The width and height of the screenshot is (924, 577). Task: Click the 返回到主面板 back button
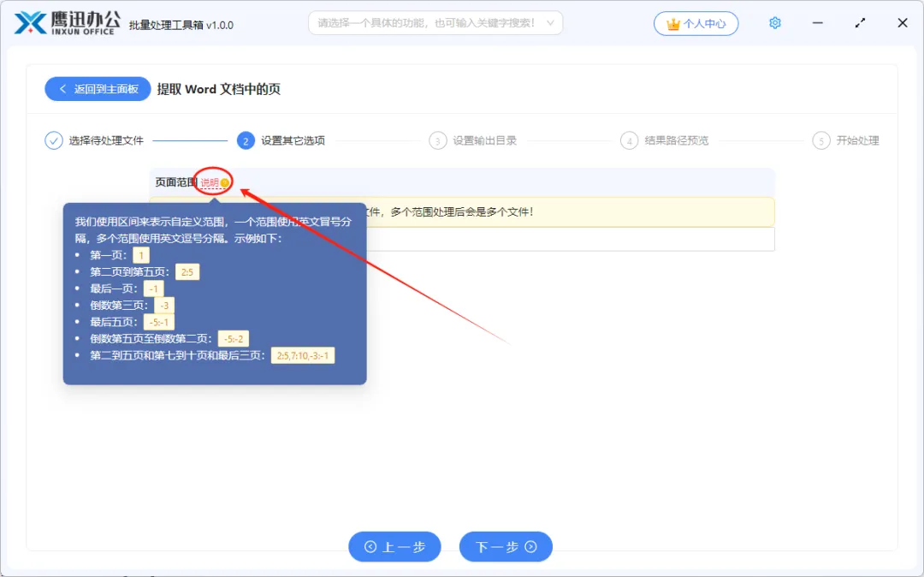(98, 89)
